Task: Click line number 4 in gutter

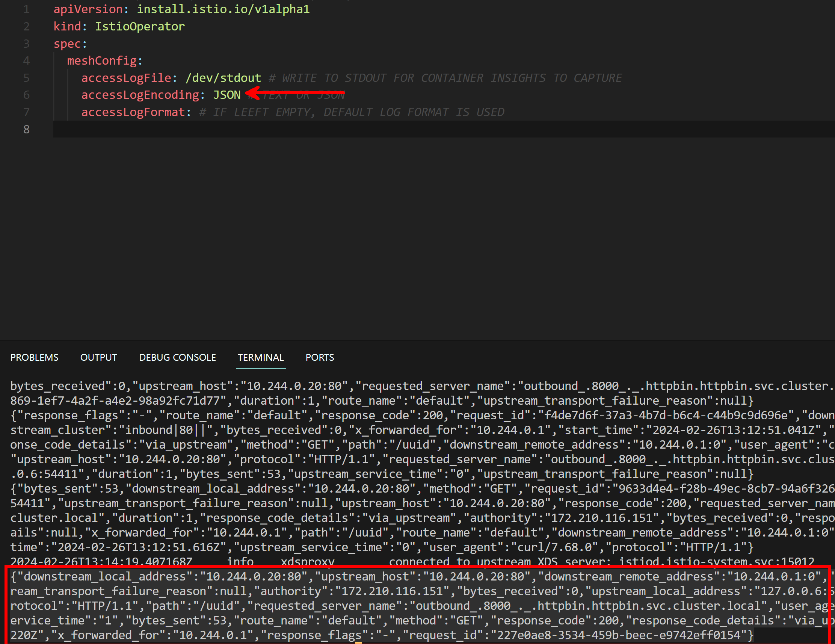Action: coord(26,60)
